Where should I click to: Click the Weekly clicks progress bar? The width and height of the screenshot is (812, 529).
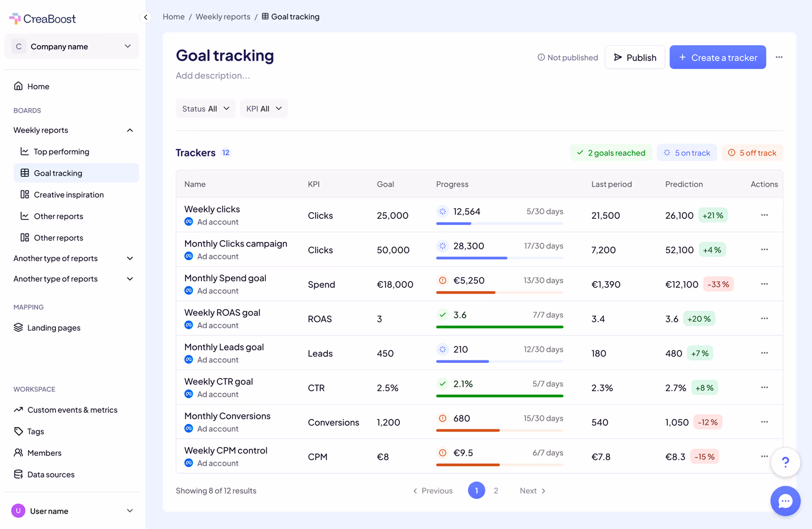499,224
